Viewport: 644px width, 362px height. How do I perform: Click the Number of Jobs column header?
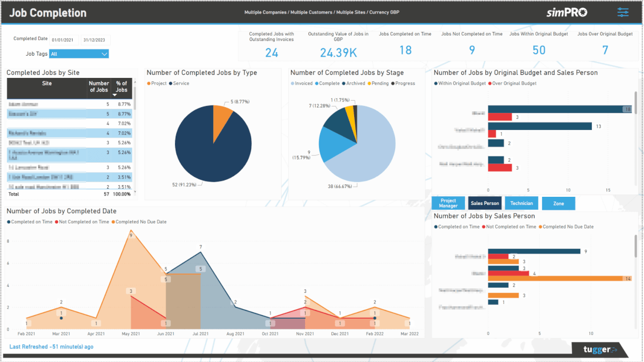click(98, 86)
